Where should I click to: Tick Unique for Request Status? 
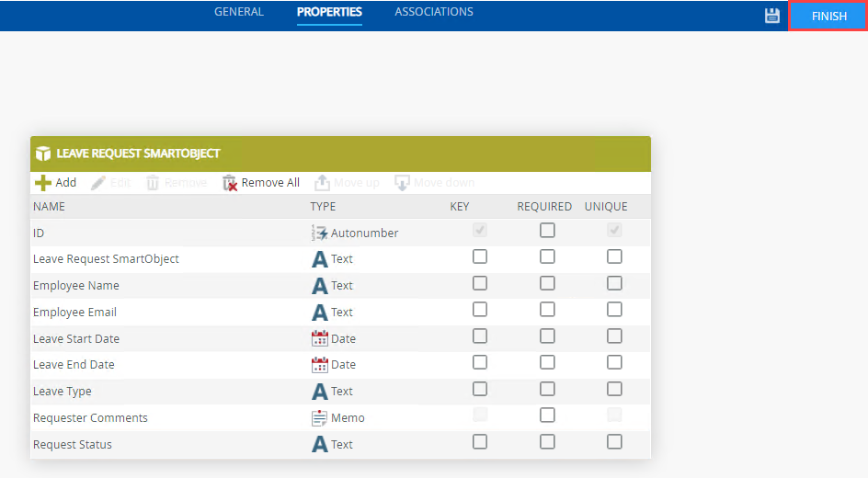(x=614, y=441)
